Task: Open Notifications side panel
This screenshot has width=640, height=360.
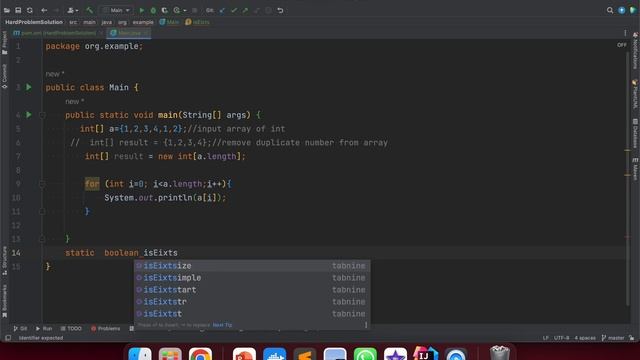Action: coord(635,51)
